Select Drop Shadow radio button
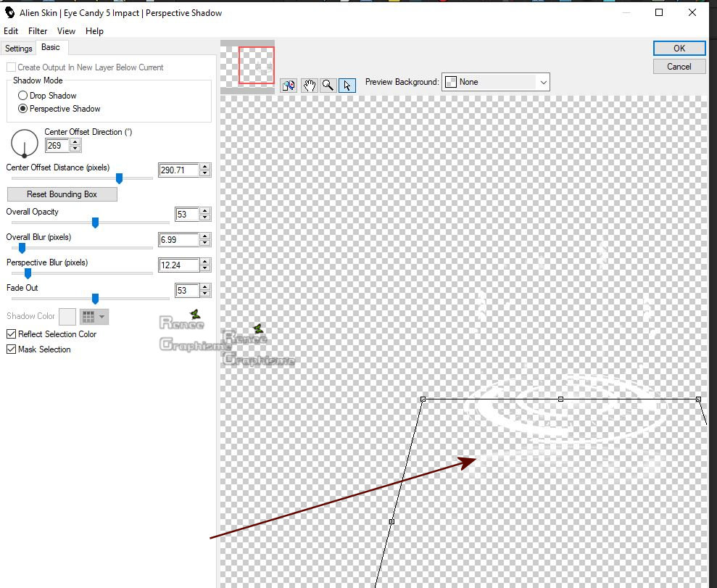 pos(22,96)
